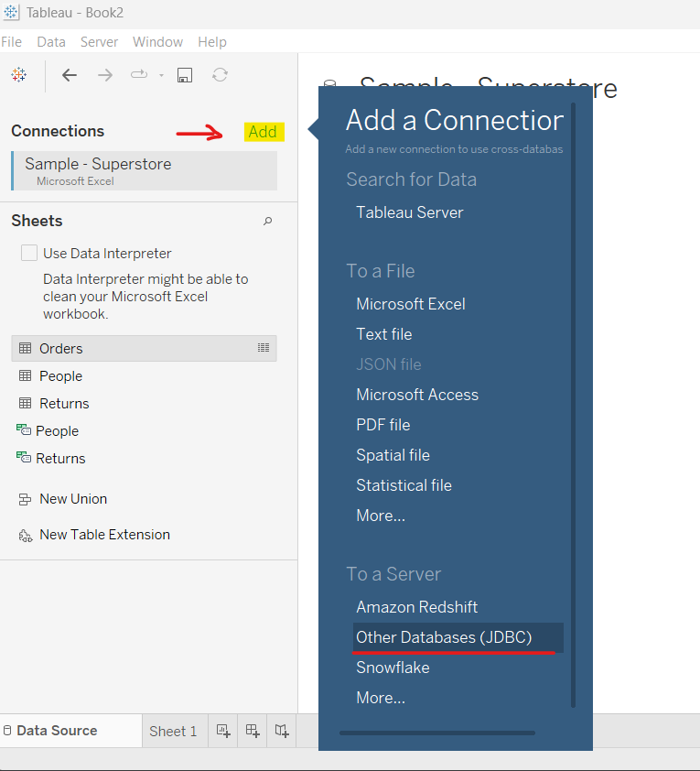700x771 pixels.
Task: Click the named range icon beside second Returns
Action: 24,458
